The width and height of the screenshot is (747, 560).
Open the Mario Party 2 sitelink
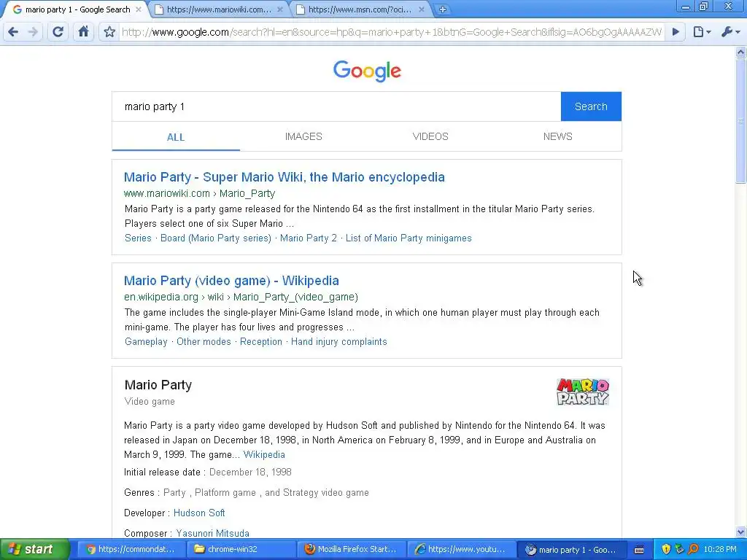pos(309,238)
